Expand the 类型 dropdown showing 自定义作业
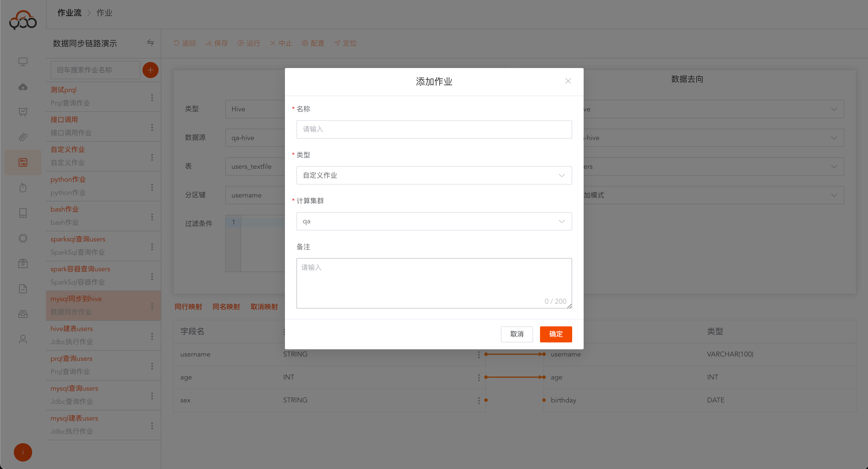 [x=434, y=175]
